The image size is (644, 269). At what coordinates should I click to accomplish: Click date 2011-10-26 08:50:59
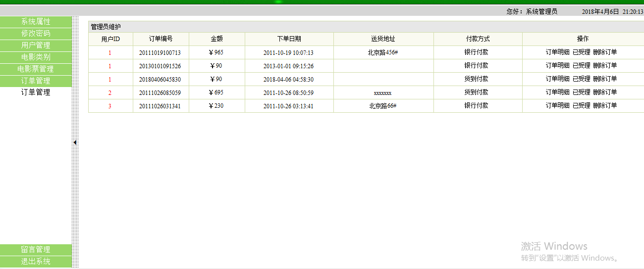pyautogui.click(x=288, y=92)
